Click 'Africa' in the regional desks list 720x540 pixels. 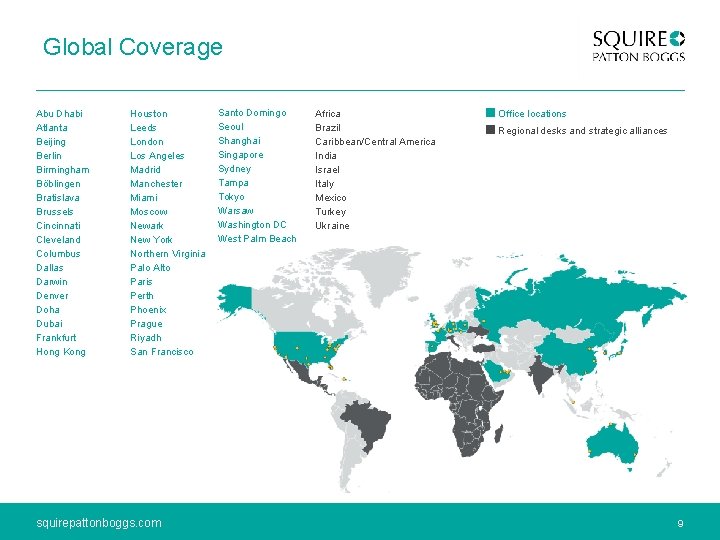point(328,113)
